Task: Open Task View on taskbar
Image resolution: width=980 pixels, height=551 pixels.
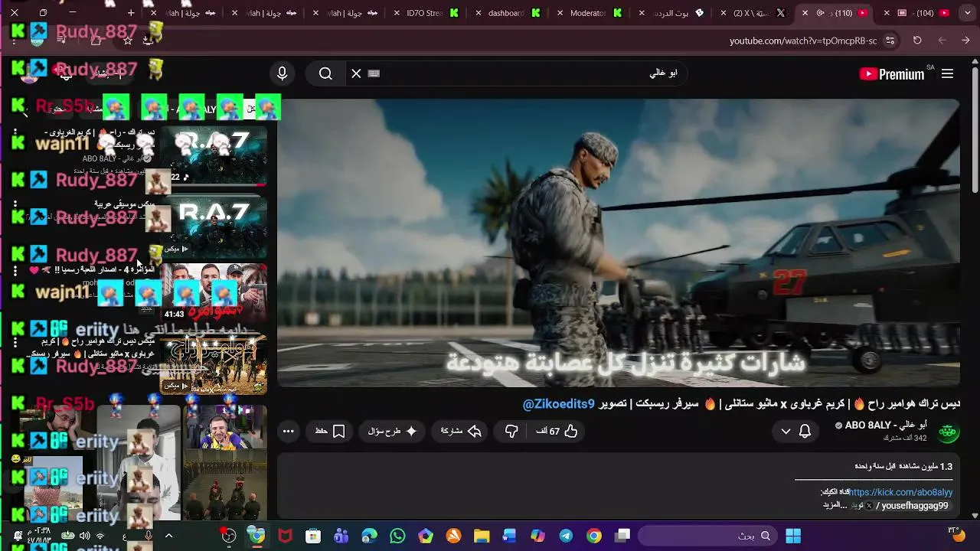Action: point(622,536)
